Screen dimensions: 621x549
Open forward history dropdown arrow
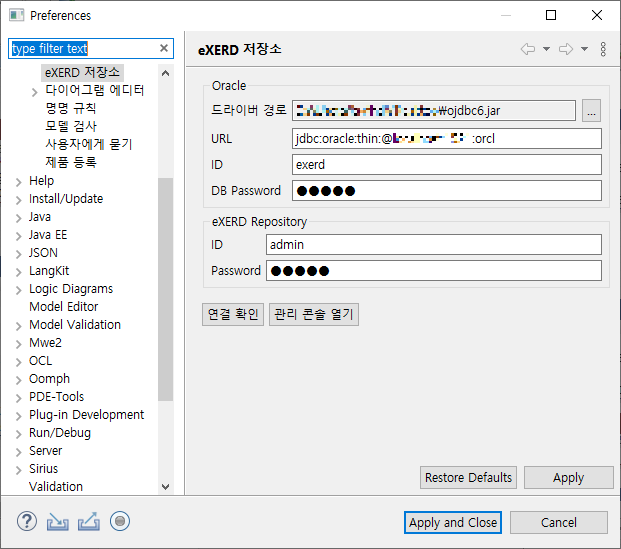[584, 49]
